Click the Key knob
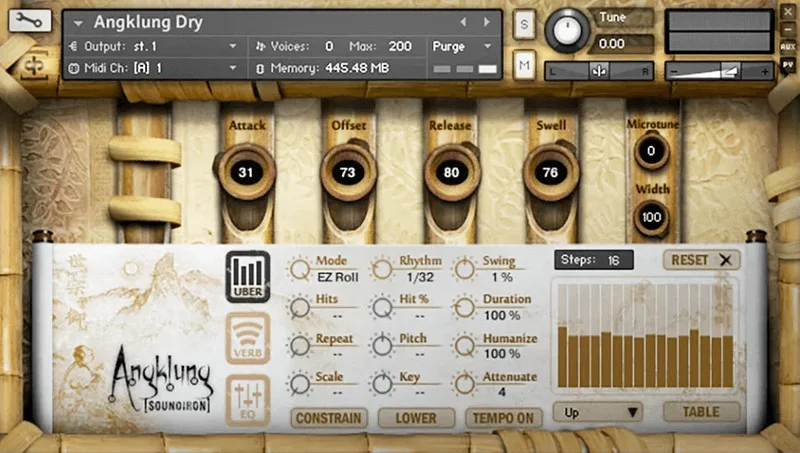Image resolution: width=800 pixels, height=453 pixels. [382, 384]
